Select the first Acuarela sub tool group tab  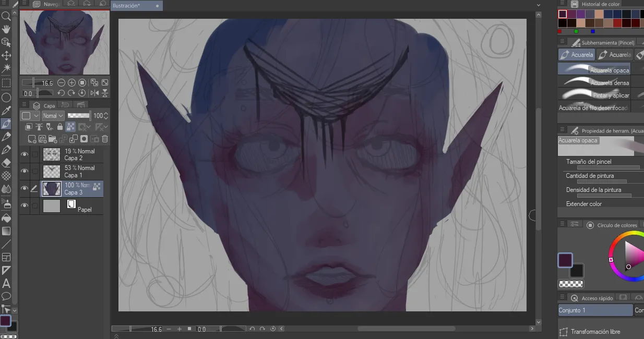point(577,54)
